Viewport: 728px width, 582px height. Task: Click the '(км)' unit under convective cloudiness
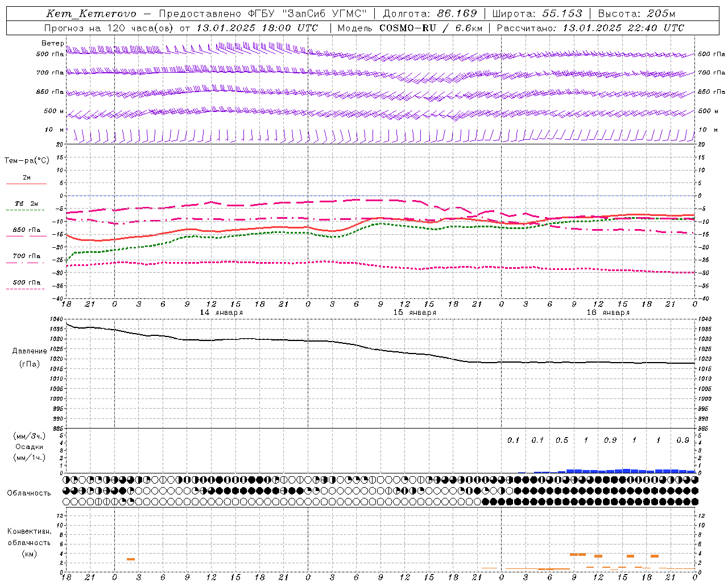[29, 554]
